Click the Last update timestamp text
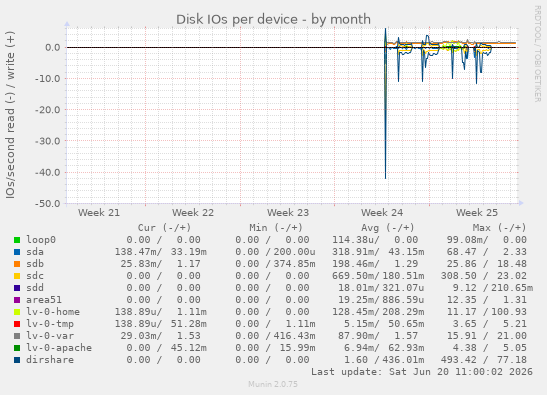The image size is (547, 395). point(422,372)
